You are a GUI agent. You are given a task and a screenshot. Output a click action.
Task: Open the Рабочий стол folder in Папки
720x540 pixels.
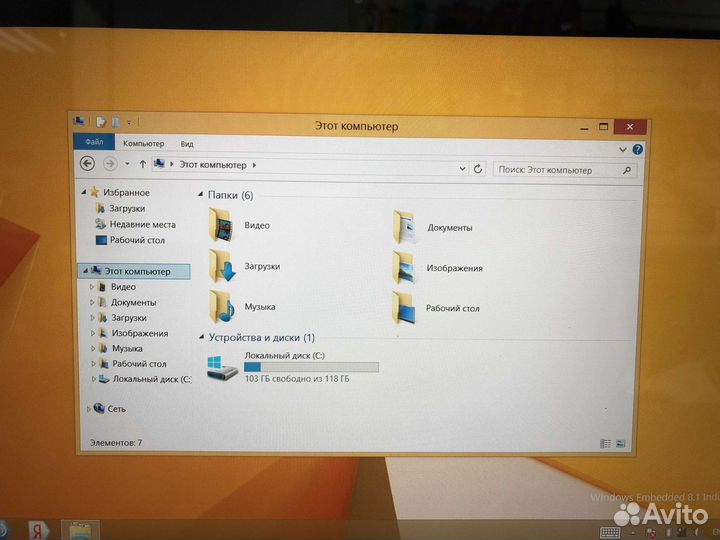point(436,308)
